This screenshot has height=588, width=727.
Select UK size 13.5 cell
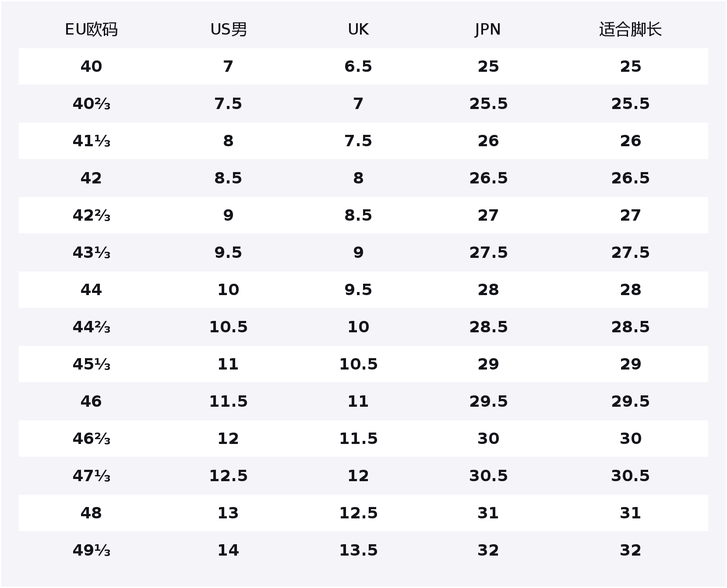[x=358, y=550]
